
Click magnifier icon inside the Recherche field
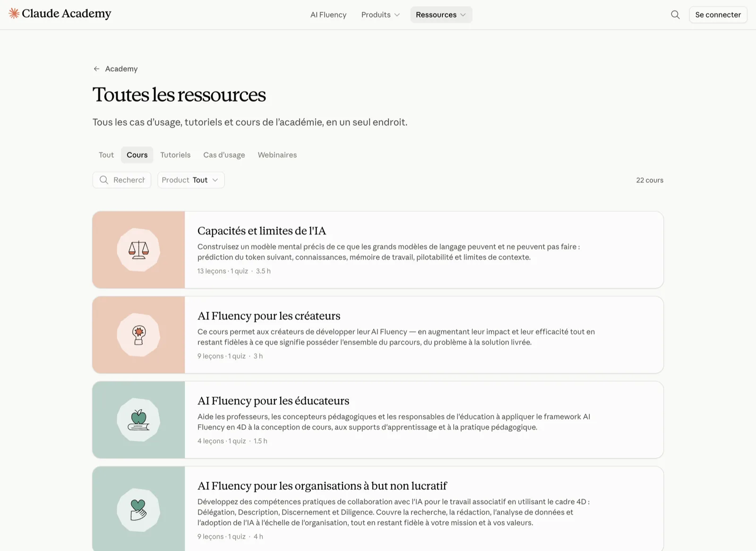(x=104, y=180)
